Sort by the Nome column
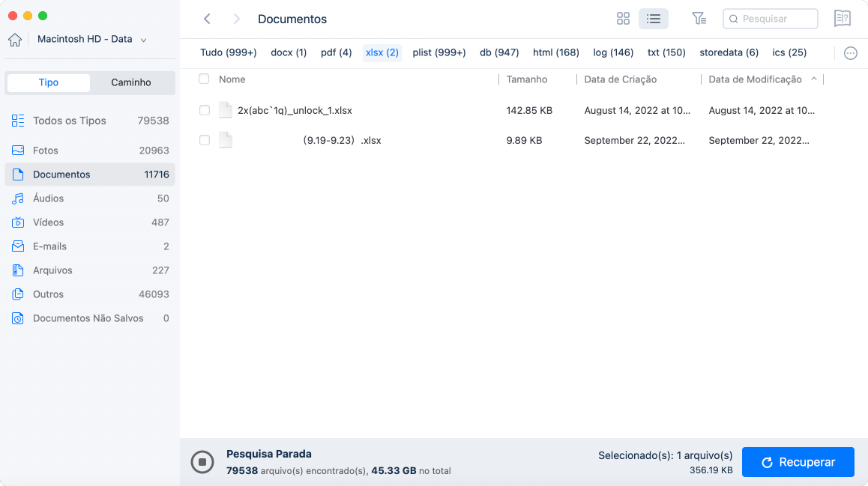This screenshot has width=868, height=486. coord(232,79)
